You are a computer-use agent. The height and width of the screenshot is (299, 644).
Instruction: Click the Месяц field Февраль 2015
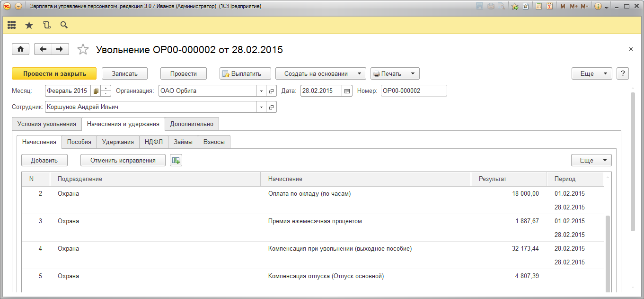(69, 91)
